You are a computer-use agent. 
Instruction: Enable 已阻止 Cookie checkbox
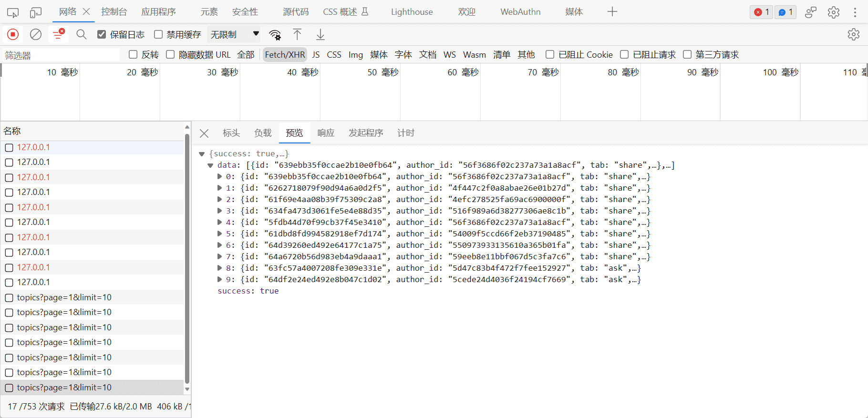click(x=550, y=54)
